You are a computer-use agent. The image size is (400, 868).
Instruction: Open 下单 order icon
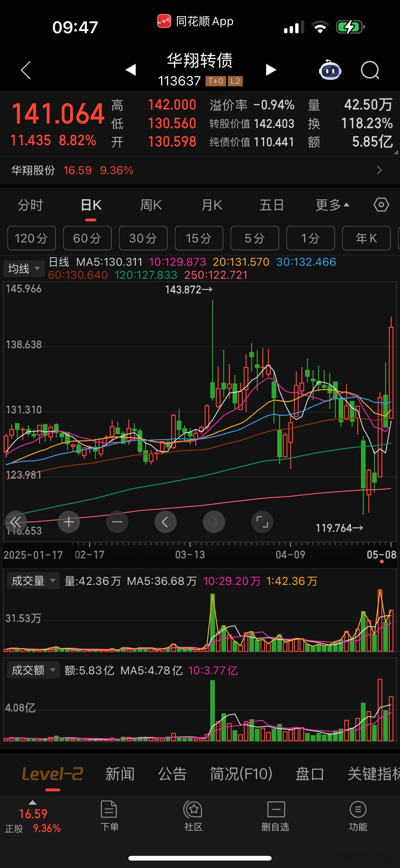[x=109, y=816]
